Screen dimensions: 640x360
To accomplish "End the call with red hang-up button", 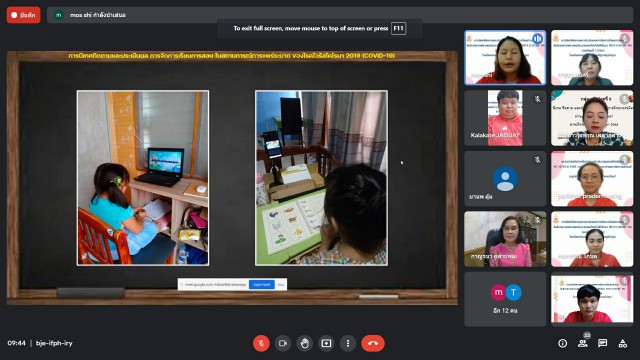I will pos(373,343).
